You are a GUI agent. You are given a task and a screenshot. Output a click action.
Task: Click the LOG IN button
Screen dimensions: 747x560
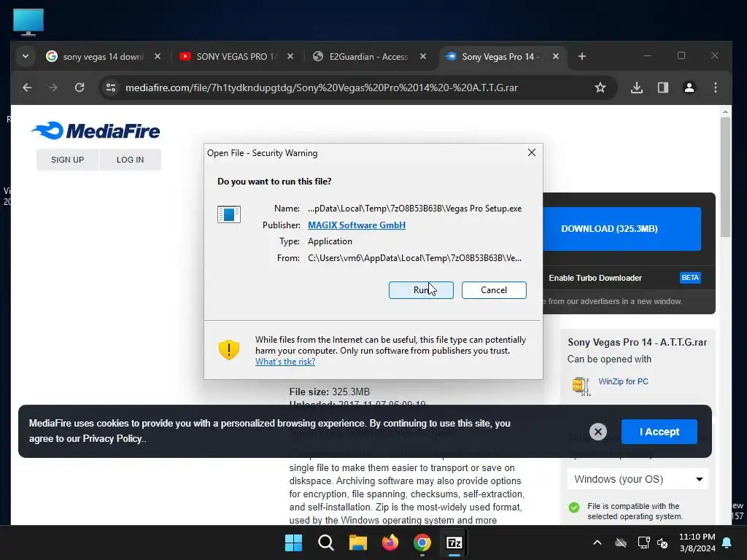(x=130, y=160)
